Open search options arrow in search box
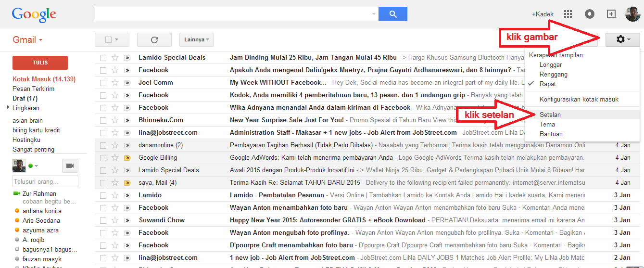The width and height of the screenshot is (644, 268). [374, 14]
